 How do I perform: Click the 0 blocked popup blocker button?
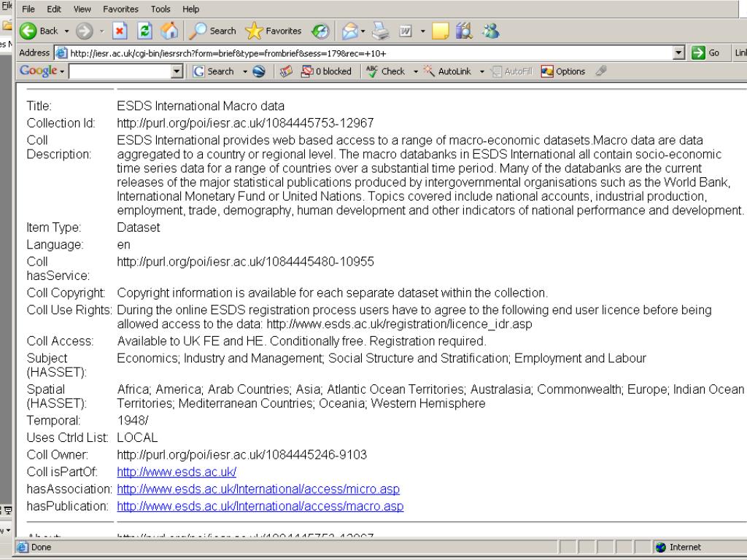tap(326, 71)
